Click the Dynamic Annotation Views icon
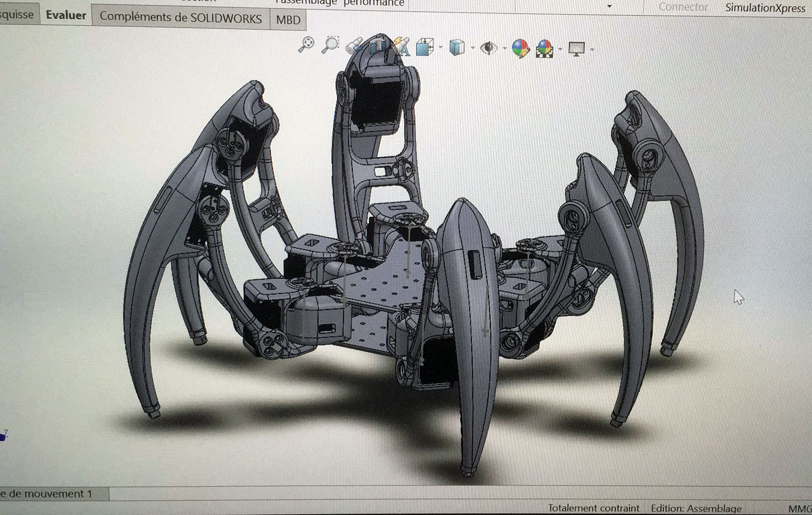 [401, 47]
